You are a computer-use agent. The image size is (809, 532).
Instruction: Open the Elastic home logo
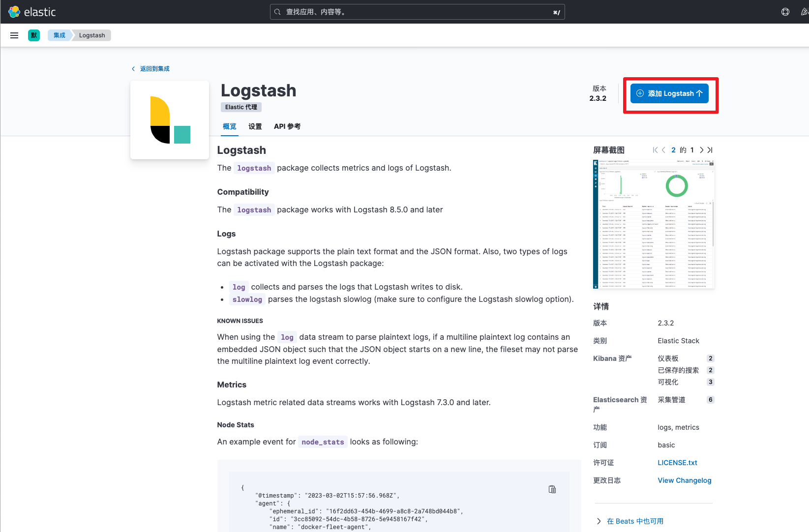click(x=32, y=12)
